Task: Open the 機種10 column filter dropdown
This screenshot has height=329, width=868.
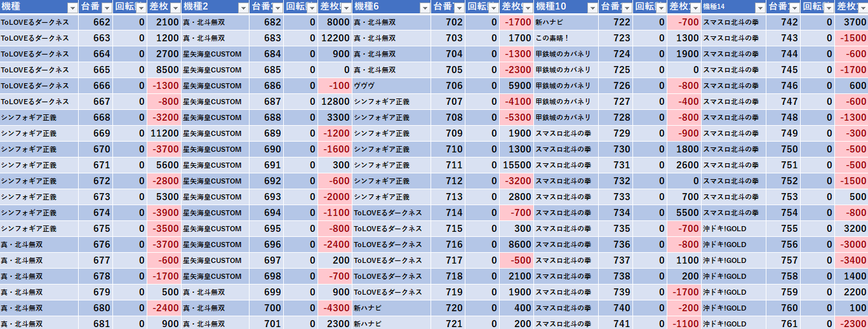Action: 592,8
